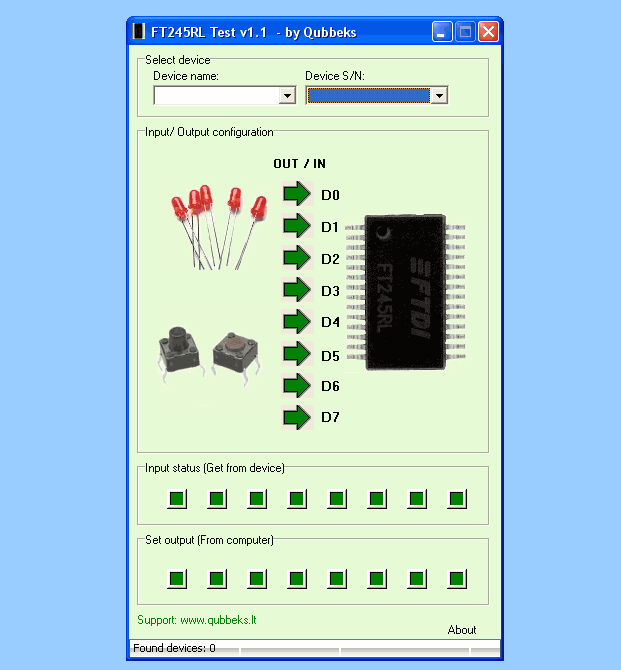The image size is (621, 670).
Task: Click the D7 pin label
Action: (x=330, y=417)
